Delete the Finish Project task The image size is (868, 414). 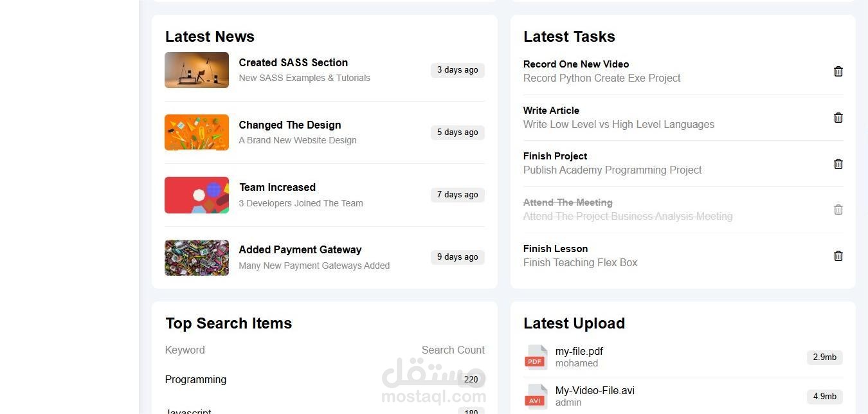838,164
